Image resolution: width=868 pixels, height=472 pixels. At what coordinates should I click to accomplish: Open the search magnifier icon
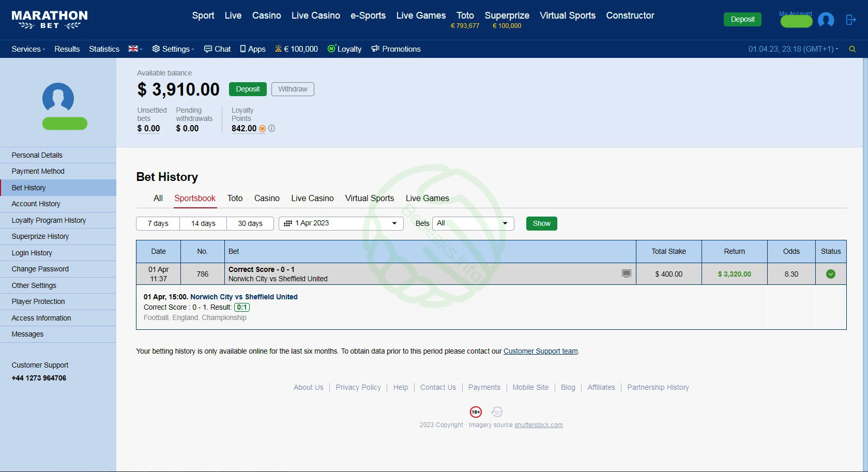(x=852, y=49)
